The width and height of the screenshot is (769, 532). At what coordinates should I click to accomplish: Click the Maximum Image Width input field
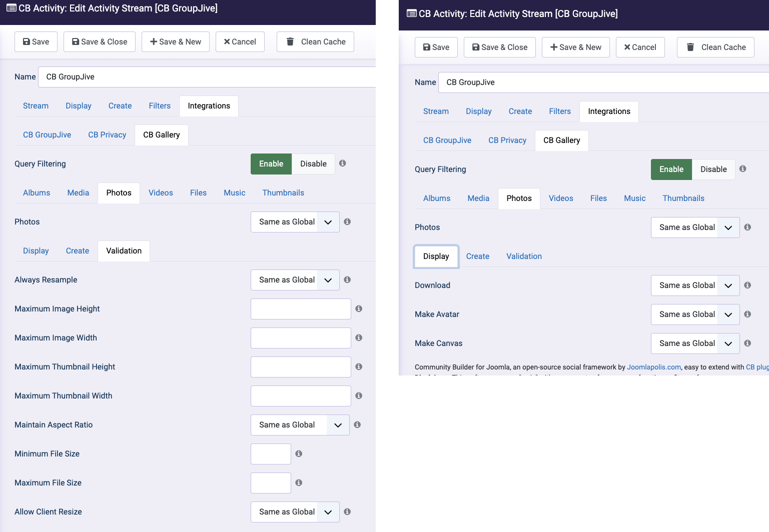[301, 338]
